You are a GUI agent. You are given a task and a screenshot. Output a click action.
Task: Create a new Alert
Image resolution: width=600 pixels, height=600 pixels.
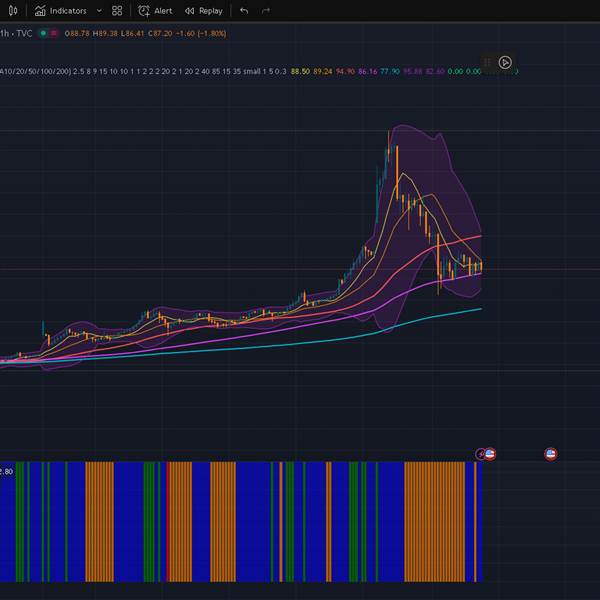tap(155, 11)
